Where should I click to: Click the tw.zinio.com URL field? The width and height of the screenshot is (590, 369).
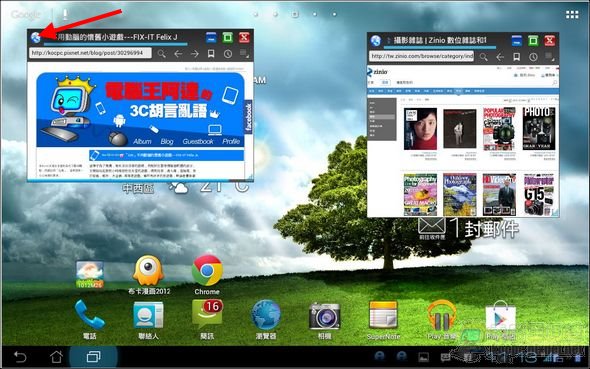coord(421,56)
